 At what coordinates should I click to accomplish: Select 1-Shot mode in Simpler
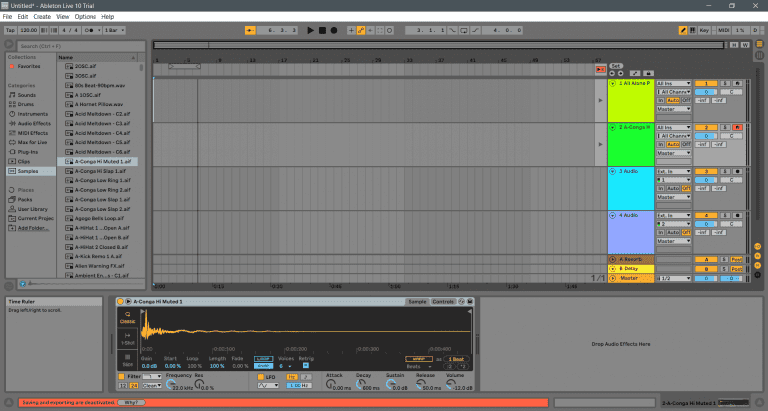(127, 339)
